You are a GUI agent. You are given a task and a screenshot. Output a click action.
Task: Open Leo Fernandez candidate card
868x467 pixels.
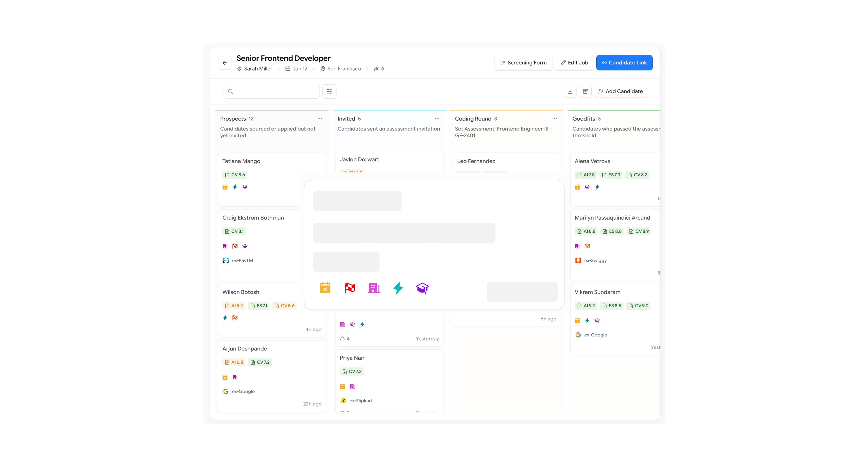click(x=506, y=162)
